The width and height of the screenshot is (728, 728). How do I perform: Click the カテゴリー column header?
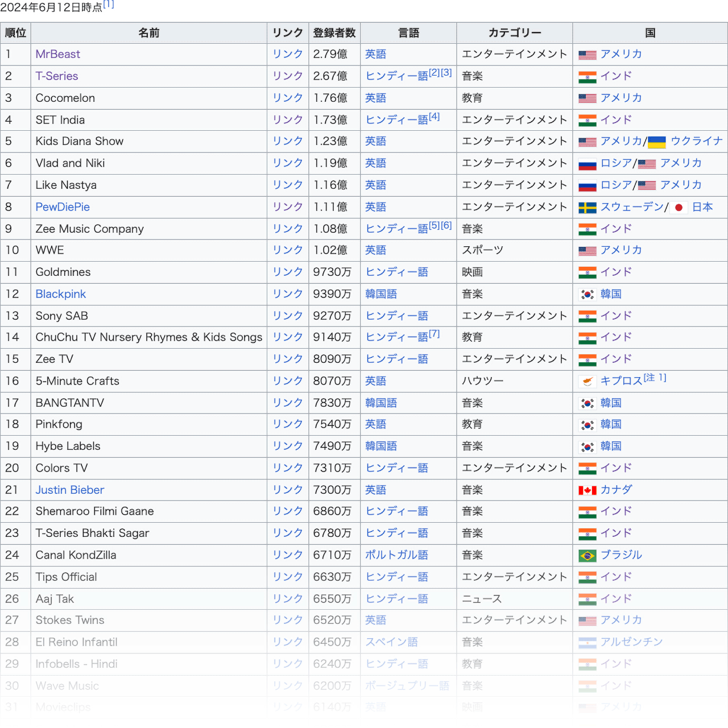(515, 33)
